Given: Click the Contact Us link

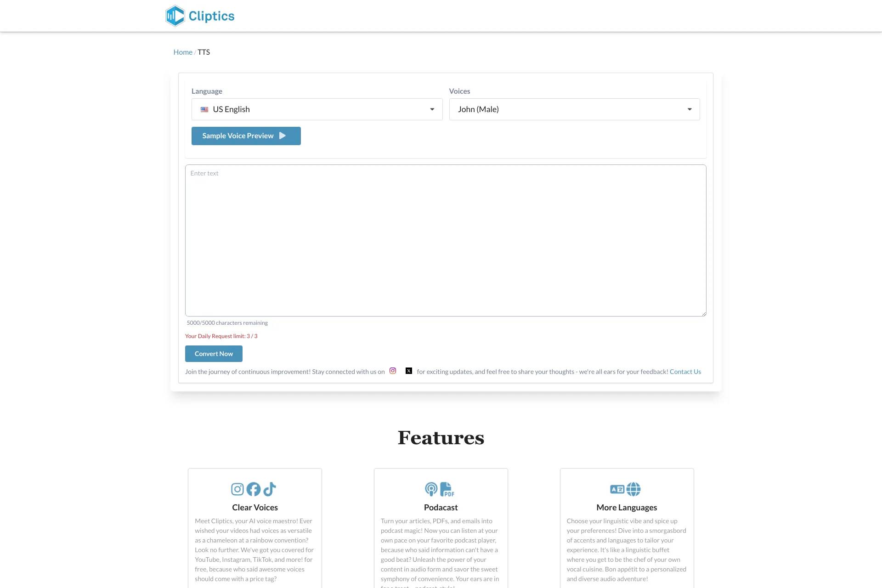Looking at the screenshot, I should 685,371.
